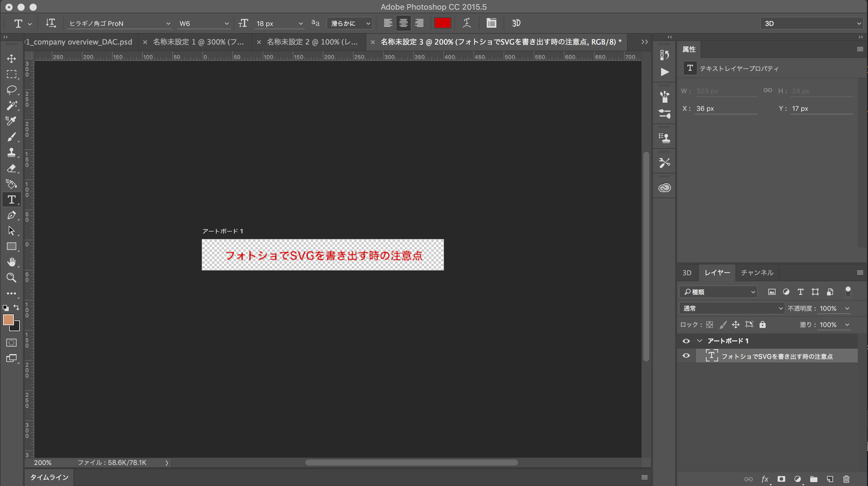Select the Magic Wand tool
Screen dimensions: 868x486
click(x=11, y=105)
